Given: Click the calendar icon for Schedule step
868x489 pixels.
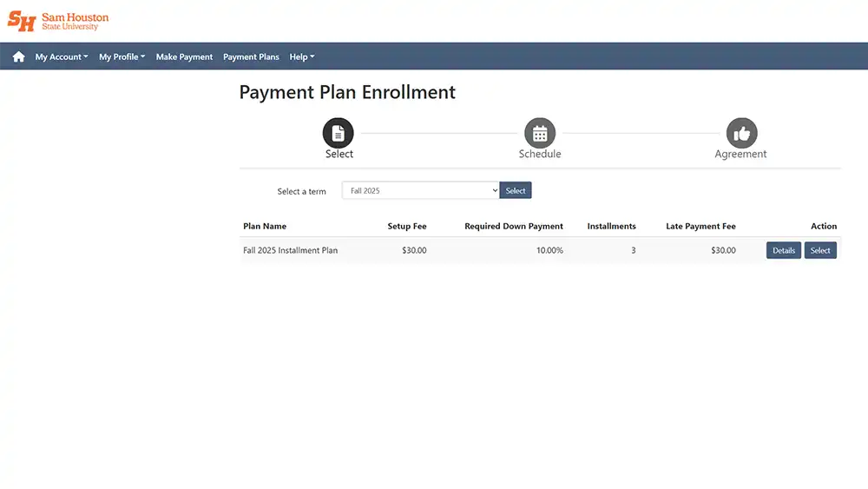Looking at the screenshot, I should (x=540, y=134).
